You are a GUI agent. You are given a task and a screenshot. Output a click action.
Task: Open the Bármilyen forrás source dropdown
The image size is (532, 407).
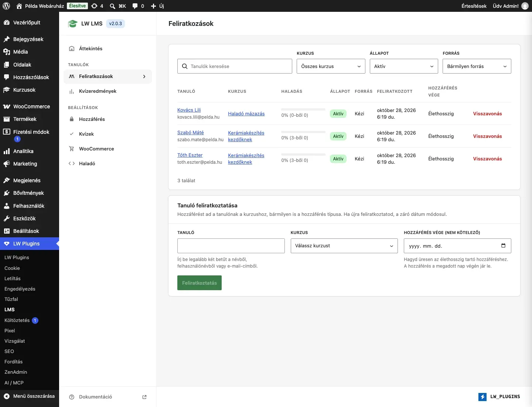(x=477, y=66)
